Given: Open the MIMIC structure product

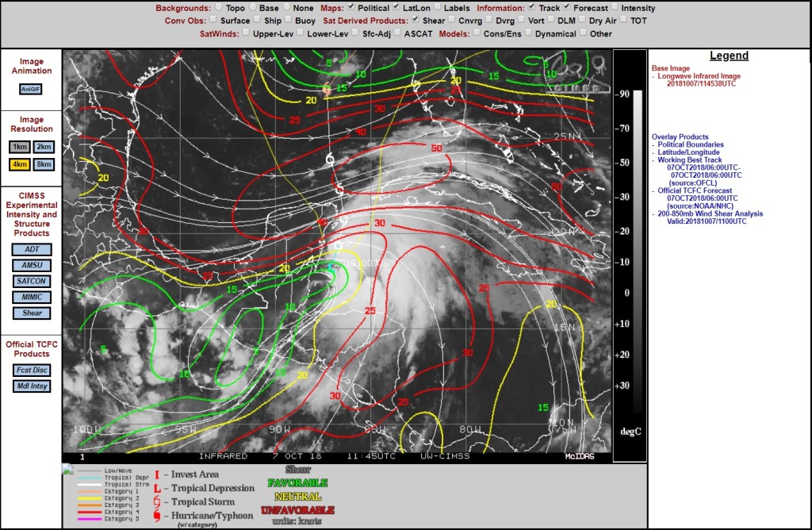Looking at the screenshot, I should click(32, 297).
